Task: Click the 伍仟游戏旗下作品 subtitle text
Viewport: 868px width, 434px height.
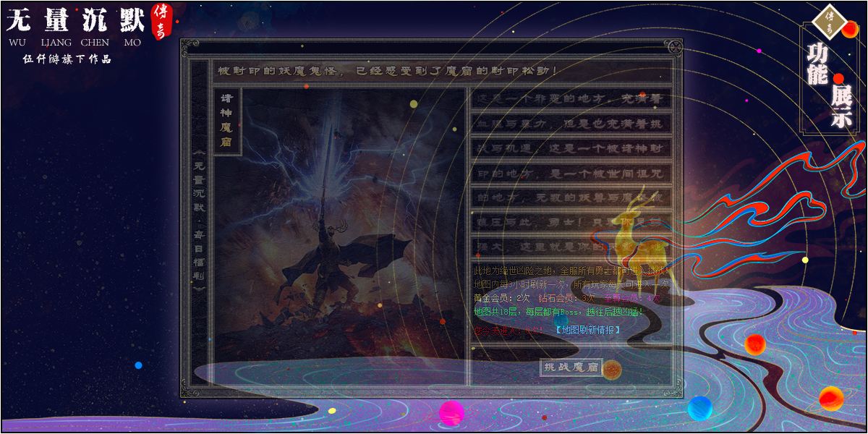Action: click(67, 59)
